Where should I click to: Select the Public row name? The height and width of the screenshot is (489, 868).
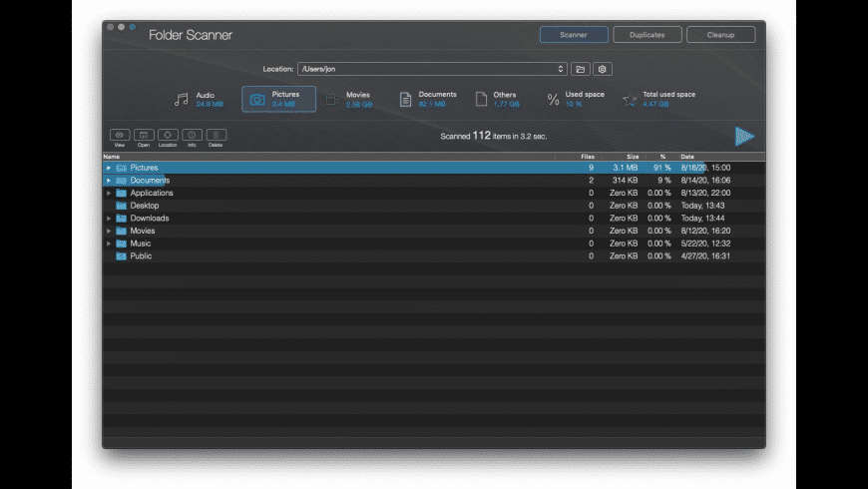[141, 256]
